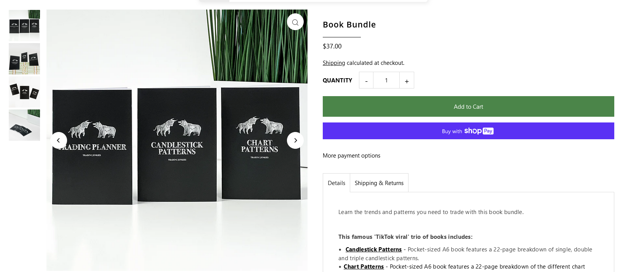Go to previous product image arrow
Viewport: 644px width, 272px height.
(x=58, y=140)
